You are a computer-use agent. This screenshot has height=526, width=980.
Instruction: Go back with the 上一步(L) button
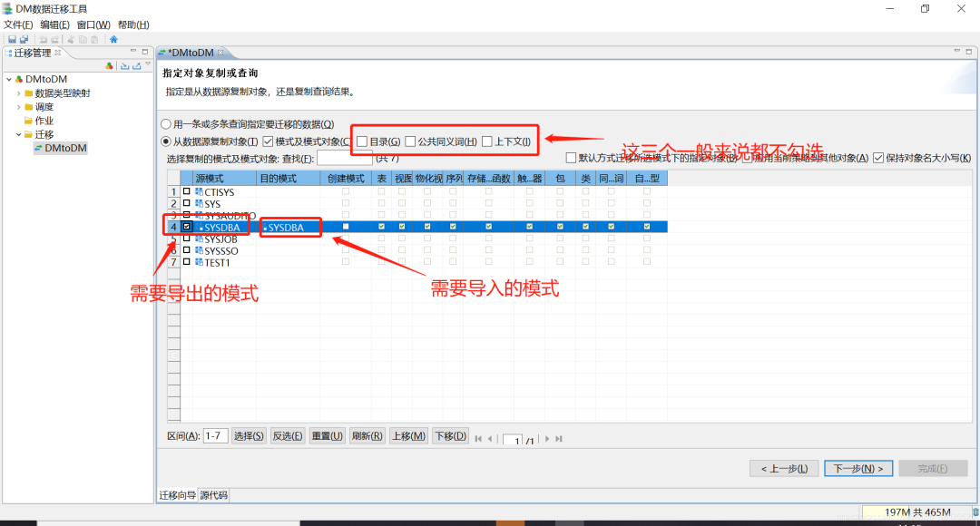(x=784, y=469)
